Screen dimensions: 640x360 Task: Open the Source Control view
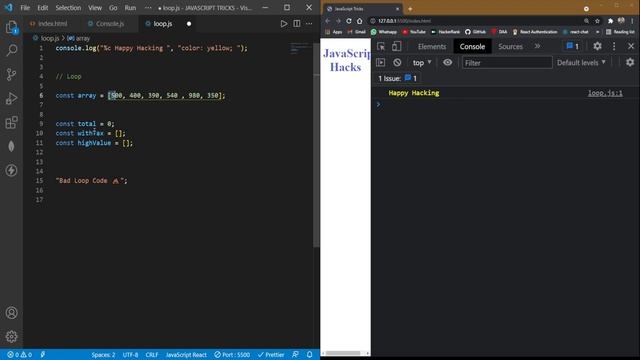[x=11, y=74]
